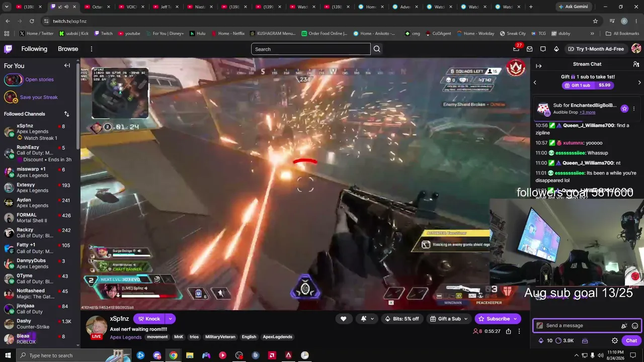Open Dashy Counter-Strike channel in sidebar
The width and height of the screenshot is (644, 362).
coord(39,323)
